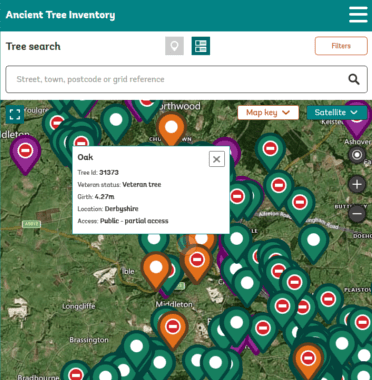Screen dimensions: 372x380
Task: Select the orange no-access marker below Middleton
Action: point(173,328)
